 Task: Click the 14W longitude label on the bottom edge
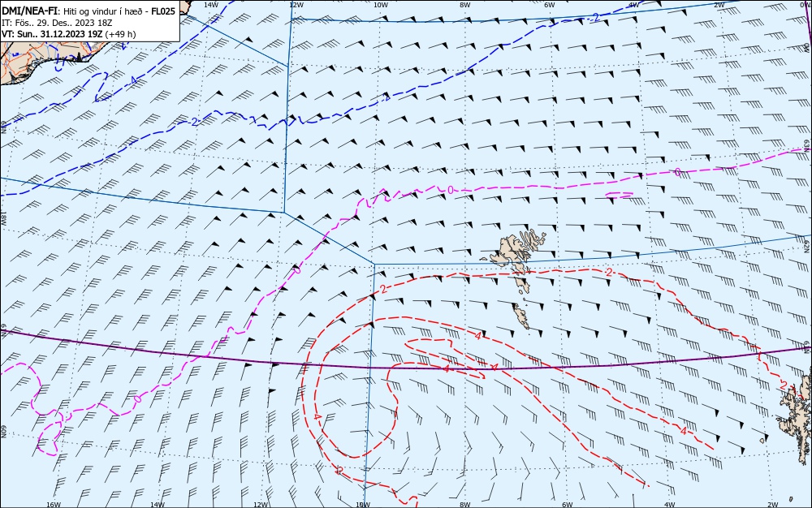pyautogui.click(x=157, y=505)
